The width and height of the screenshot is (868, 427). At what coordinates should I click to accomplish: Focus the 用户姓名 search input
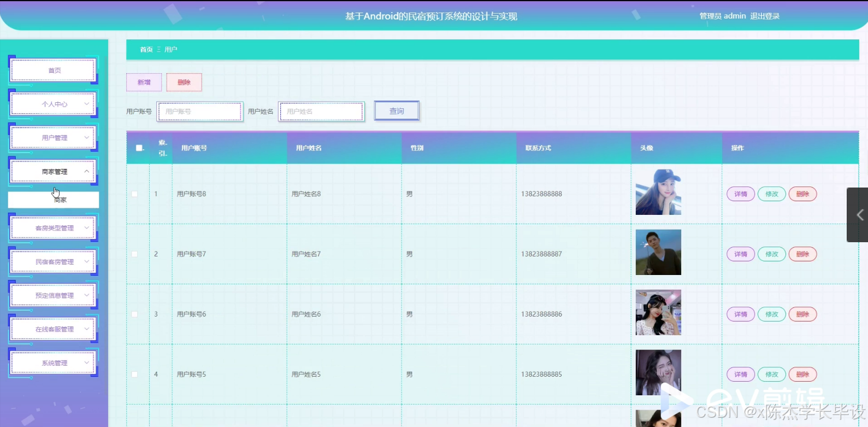321,112
